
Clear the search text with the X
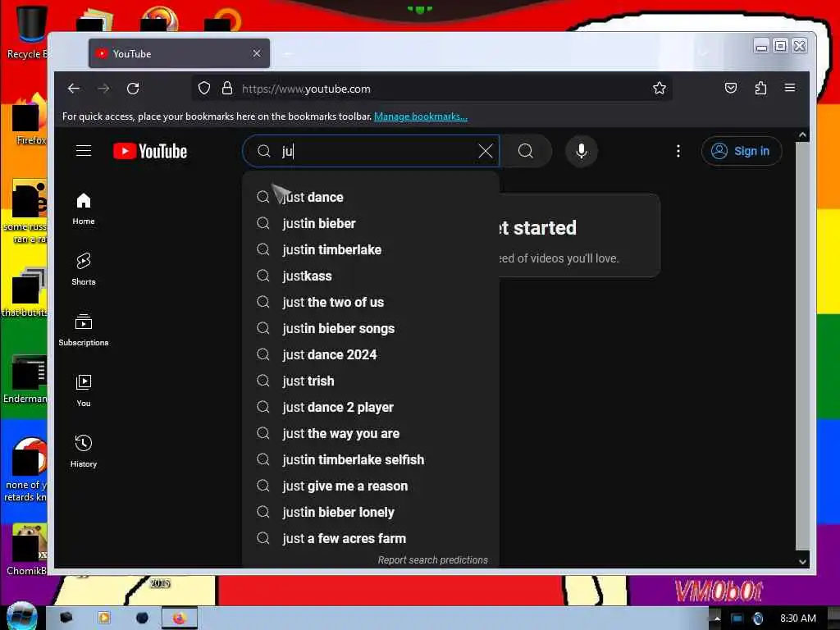[486, 151]
